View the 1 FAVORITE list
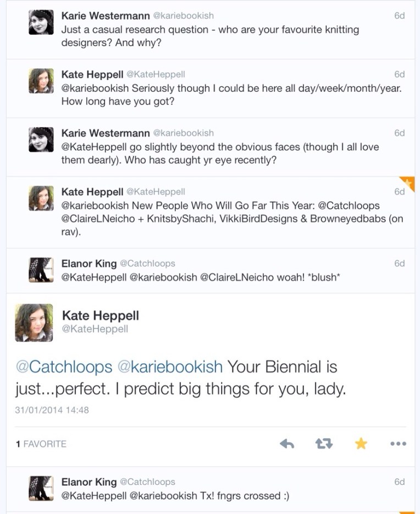The image size is (420, 514). 41,444
